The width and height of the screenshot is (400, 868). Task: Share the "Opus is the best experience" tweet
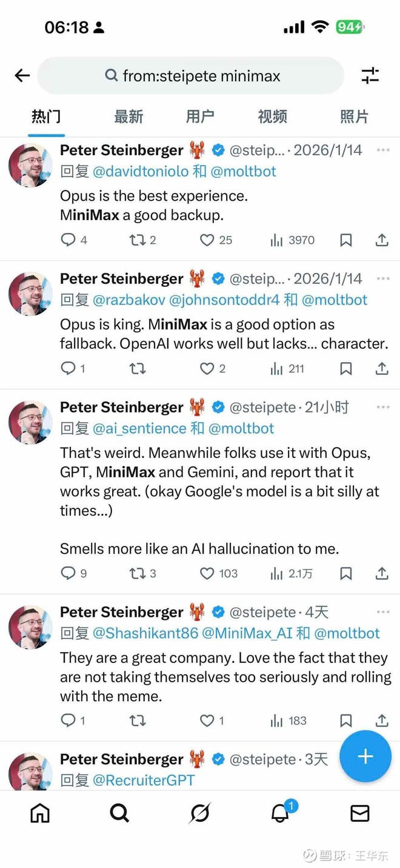click(x=382, y=240)
